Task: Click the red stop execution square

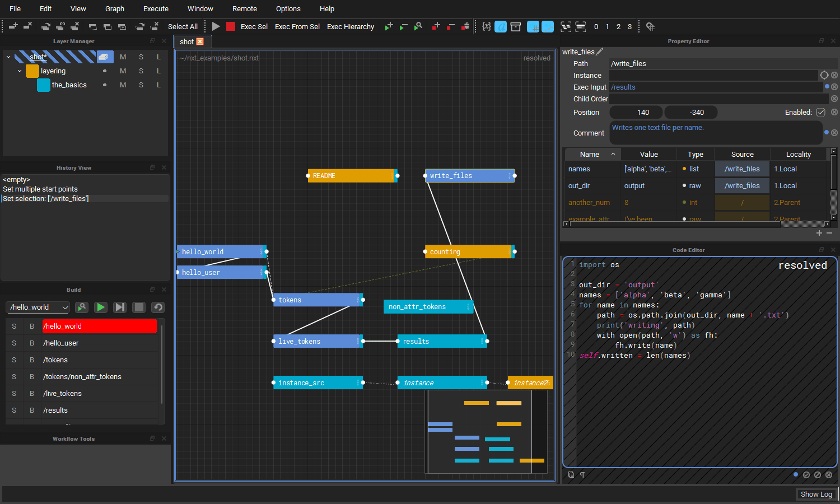Action: click(231, 26)
